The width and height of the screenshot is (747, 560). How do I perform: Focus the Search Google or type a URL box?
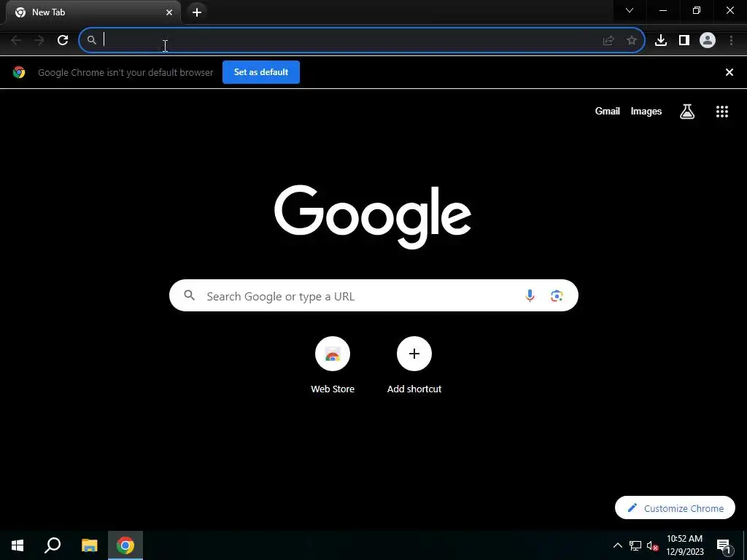point(373,296)
